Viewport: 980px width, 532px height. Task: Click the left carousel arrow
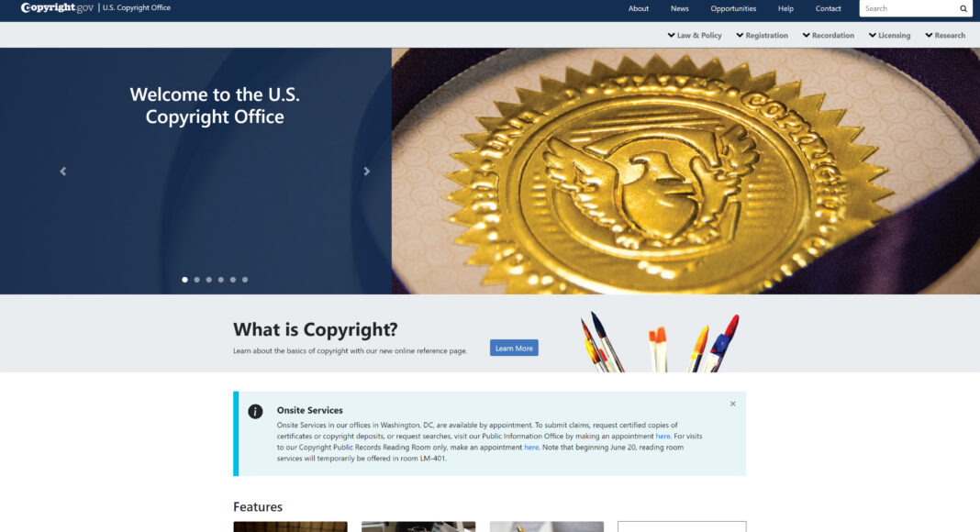62,171
